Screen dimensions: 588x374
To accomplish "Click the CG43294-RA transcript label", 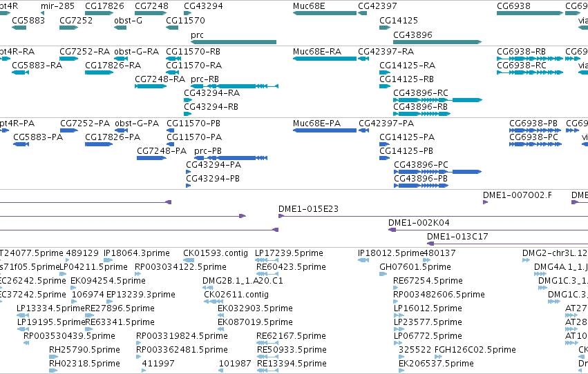I will tap(212, 93).
